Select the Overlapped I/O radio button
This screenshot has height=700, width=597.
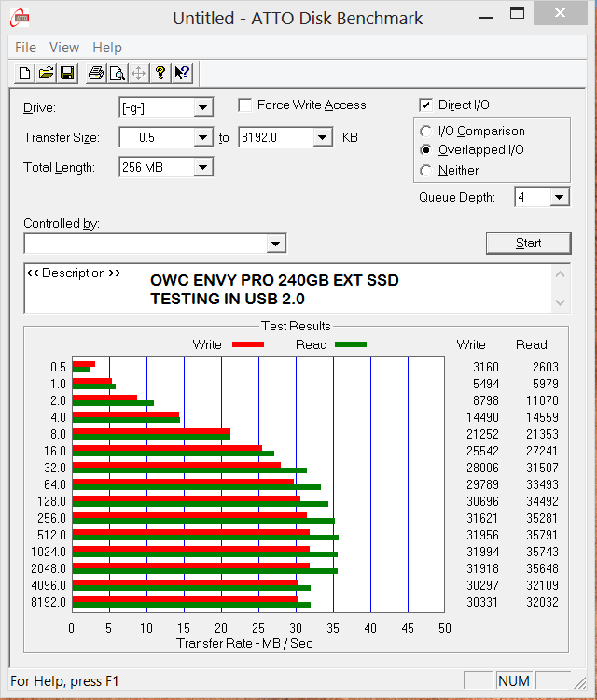(426, 150)
